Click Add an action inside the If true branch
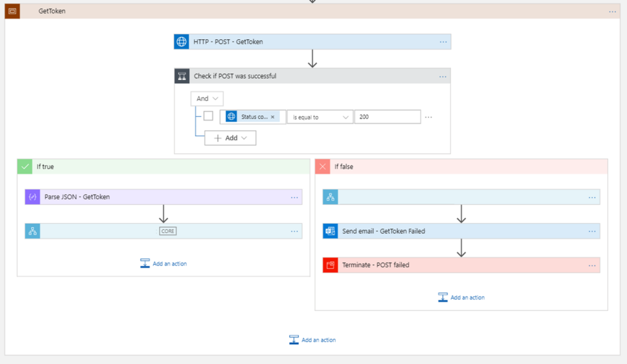The height and width of the screenshot is (364, 627). coord(163,263)
